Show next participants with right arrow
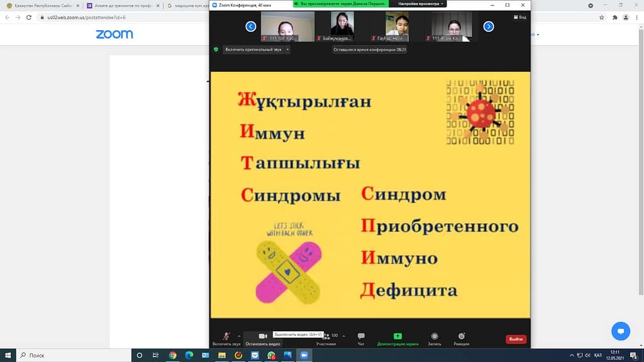 click(x=489, y=26)
